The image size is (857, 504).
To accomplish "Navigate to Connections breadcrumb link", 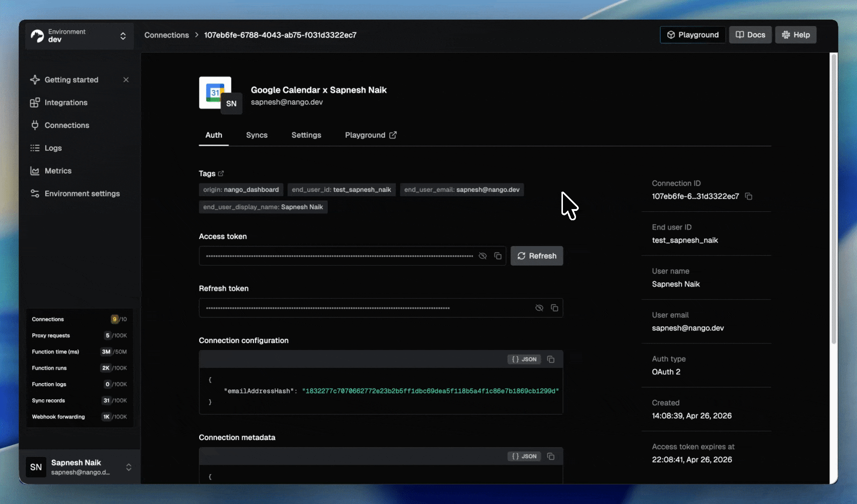I will point(167,35).
